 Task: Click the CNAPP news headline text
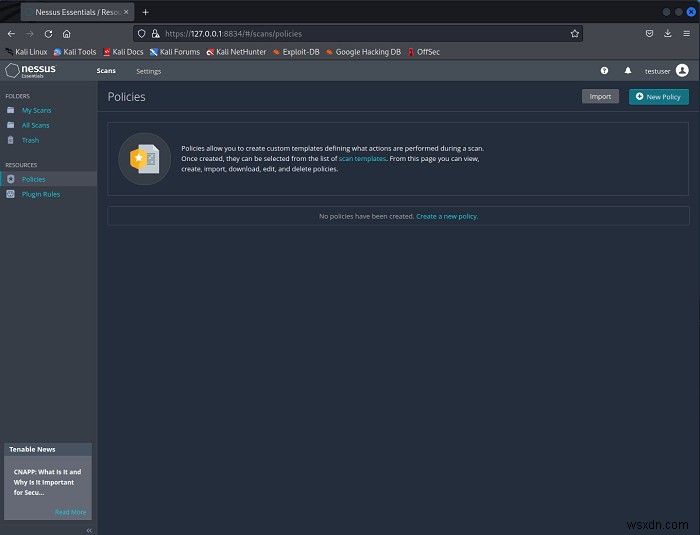tap(47, 482)
